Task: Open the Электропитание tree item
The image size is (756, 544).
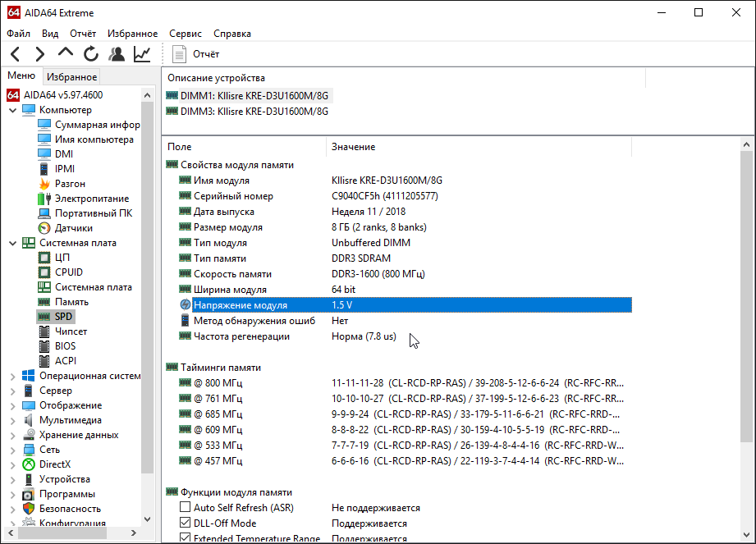Action: (x=92, y=199)
